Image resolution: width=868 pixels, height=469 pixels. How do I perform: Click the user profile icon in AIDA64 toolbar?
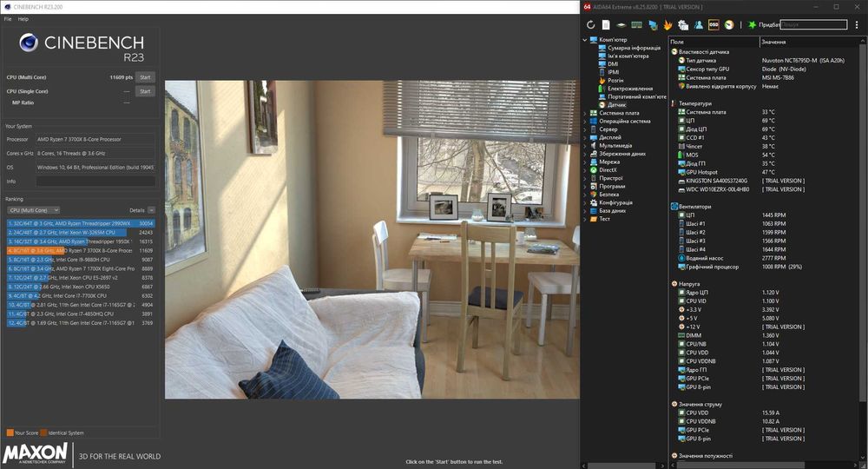click(x=699, y=25)
